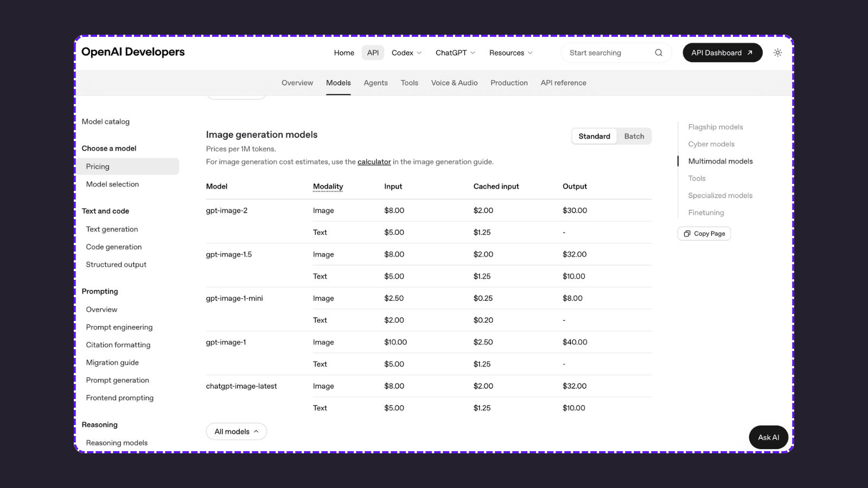Switch pricing to Batch
Viewport: 868px width, 488px height.
[634, 136]
